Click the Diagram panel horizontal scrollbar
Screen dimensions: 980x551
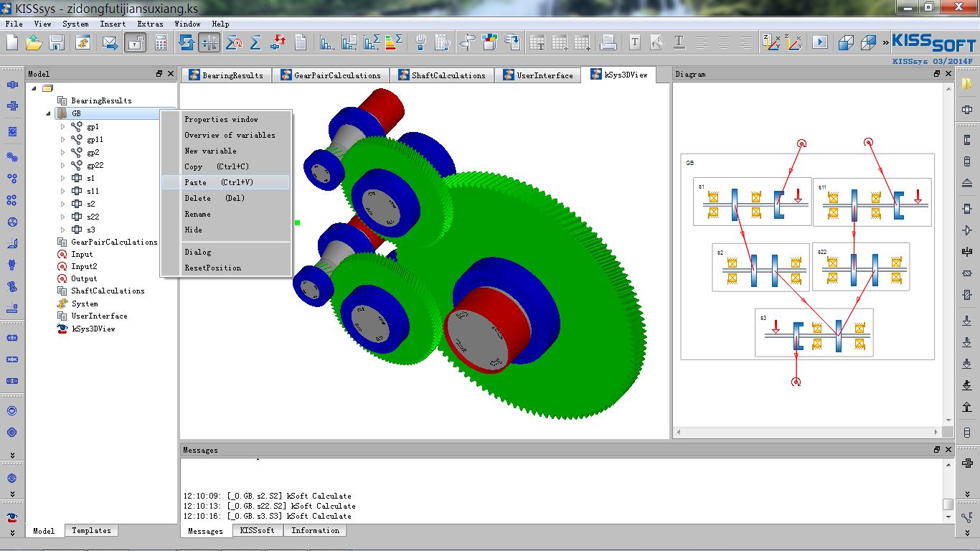point(807,432)
